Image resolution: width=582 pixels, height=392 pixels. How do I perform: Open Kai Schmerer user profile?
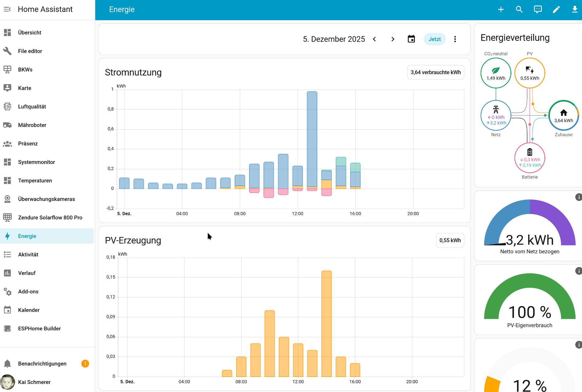coord(34,382)
